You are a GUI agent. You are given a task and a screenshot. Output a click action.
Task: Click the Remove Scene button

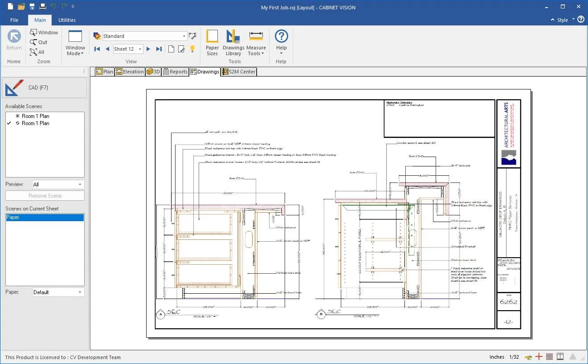pos(45,195)
